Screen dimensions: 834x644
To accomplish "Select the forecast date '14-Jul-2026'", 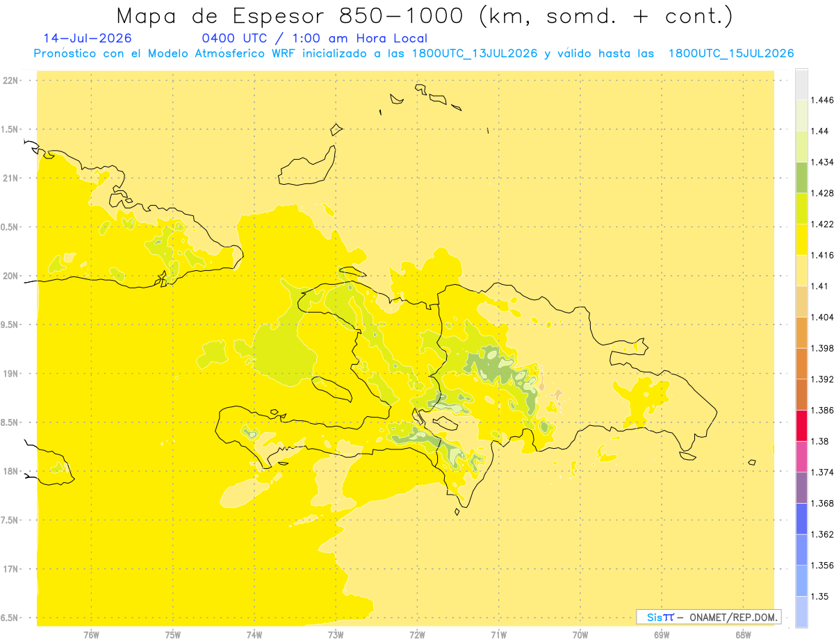I will point(88,38).
